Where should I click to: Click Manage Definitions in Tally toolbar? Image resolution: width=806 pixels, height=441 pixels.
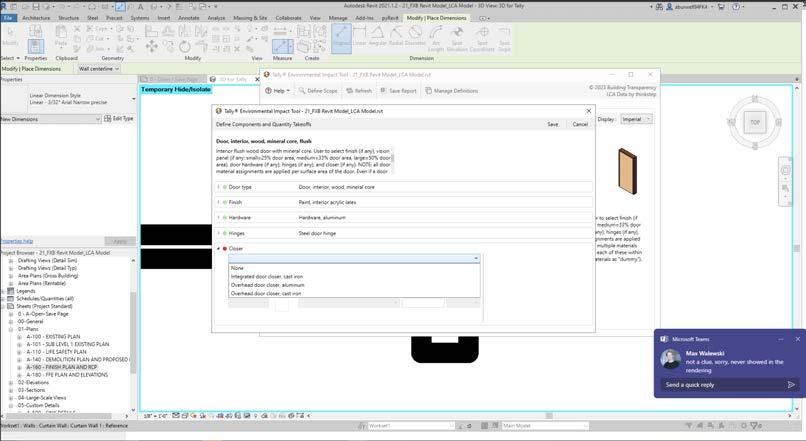(x=451, y=90)
